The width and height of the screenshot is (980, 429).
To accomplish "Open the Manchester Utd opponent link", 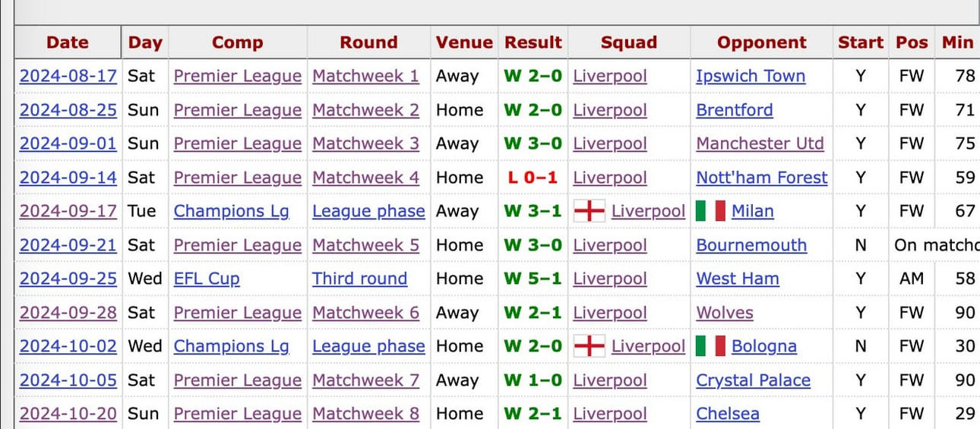I will pyautogui.click(x=760, y=144).
